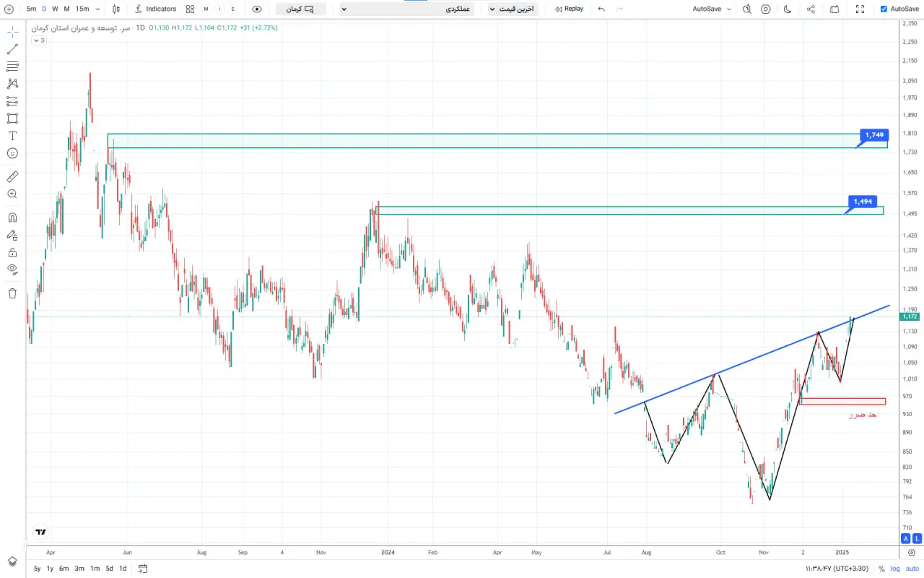Viewport: 924px width, 578px height.
Task: Toggle percentage scale %
Action: click(881, 569)
